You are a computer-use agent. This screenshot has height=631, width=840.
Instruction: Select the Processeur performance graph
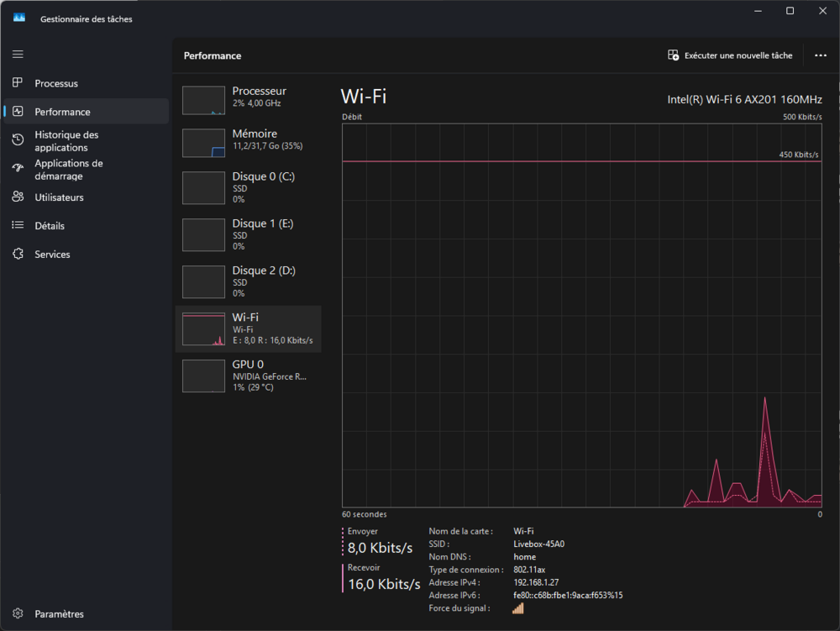203,100
